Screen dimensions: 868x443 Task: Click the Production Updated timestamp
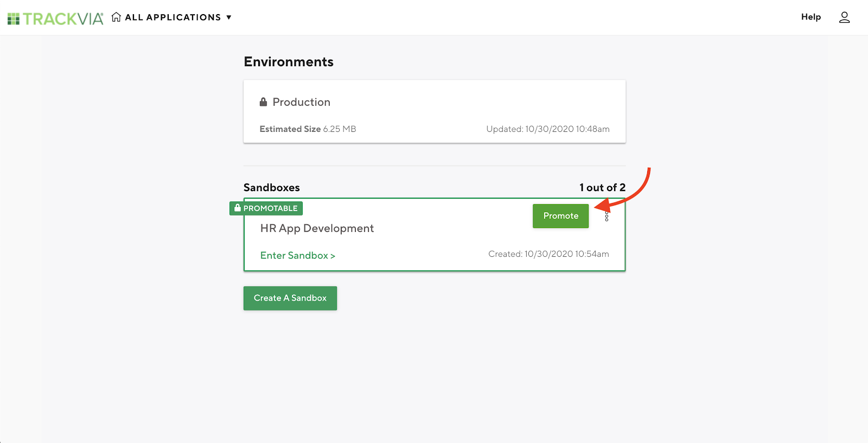pos(547,129)
